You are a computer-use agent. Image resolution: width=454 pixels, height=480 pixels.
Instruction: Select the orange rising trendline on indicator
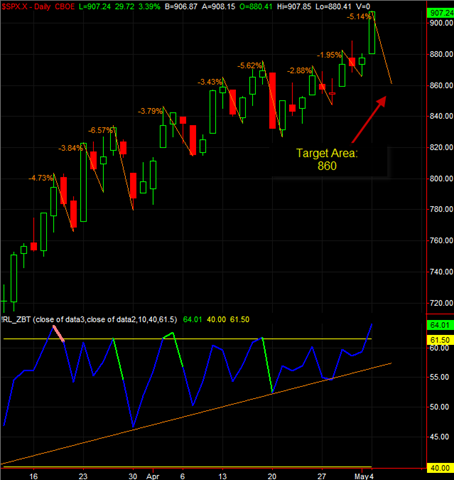click(196, 413)
